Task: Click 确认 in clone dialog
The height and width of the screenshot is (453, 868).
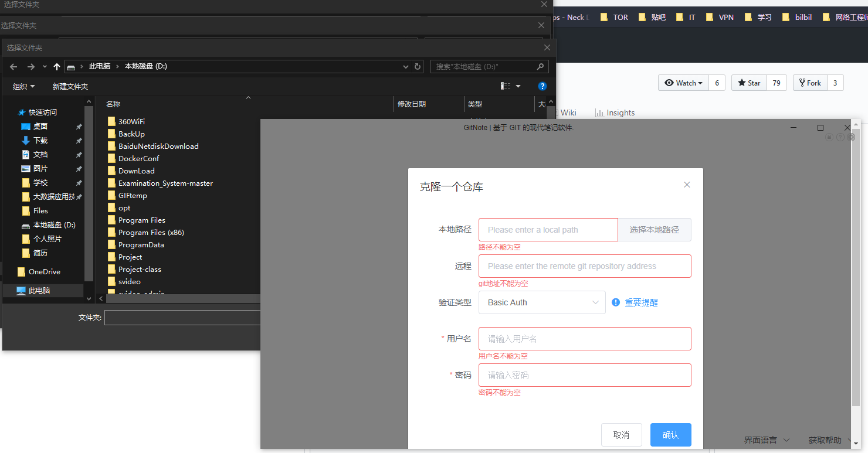Action: click(670, 435)
